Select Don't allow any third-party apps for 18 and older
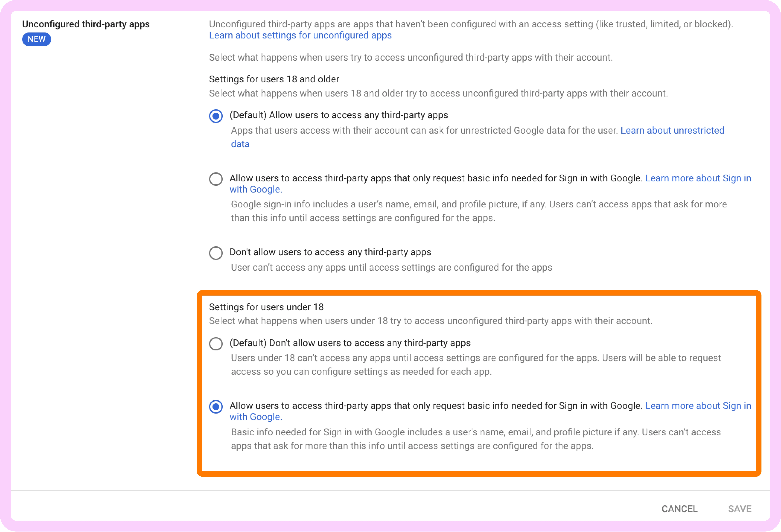The width and height of the screenshot is (781, 532). [x=216, y=253]
